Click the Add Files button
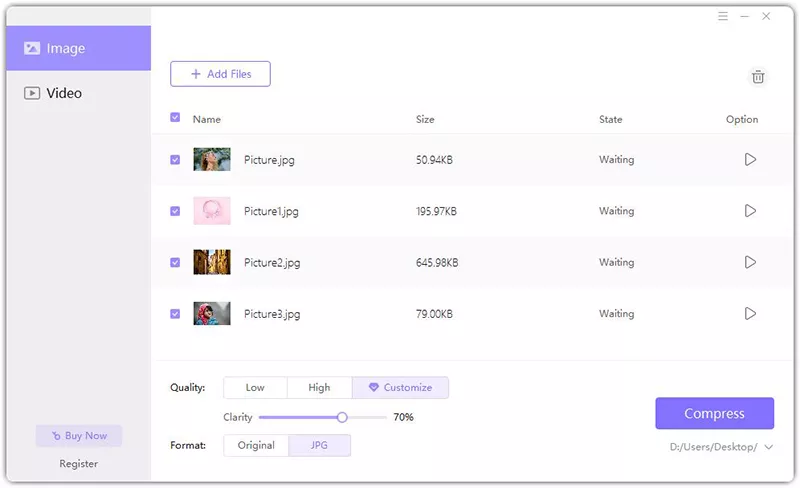 tap(220, 74)
